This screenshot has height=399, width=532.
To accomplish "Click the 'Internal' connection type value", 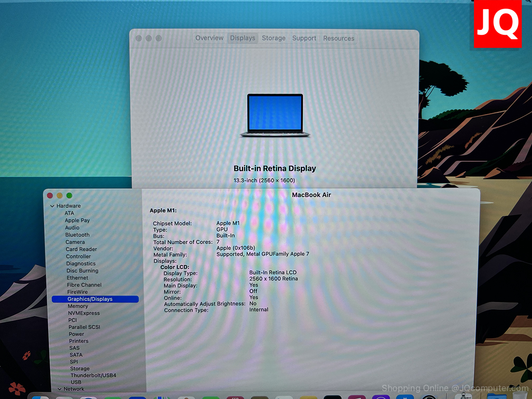I will point(259,309).
